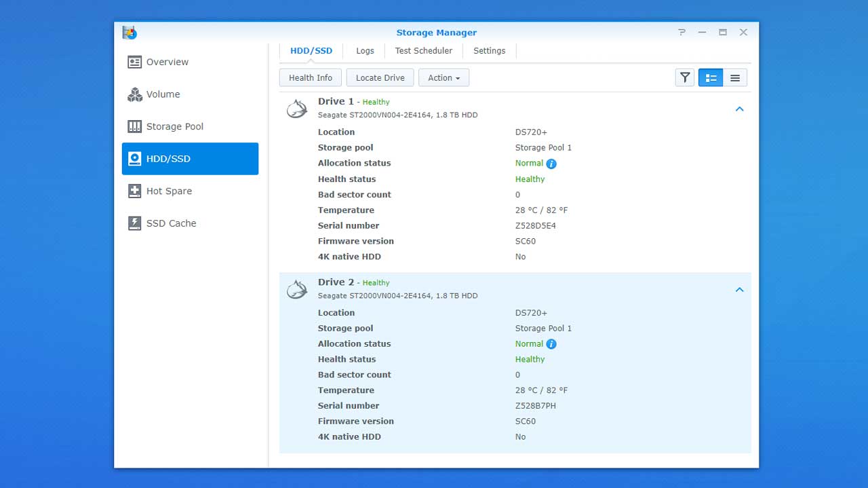Open the Settings tab
The width and height of the screenshot is (868, 488).
coord(490,51)
